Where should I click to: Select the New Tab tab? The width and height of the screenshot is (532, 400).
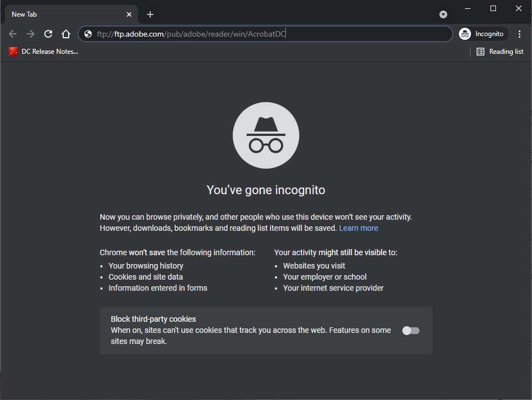(x=61, y=14)
